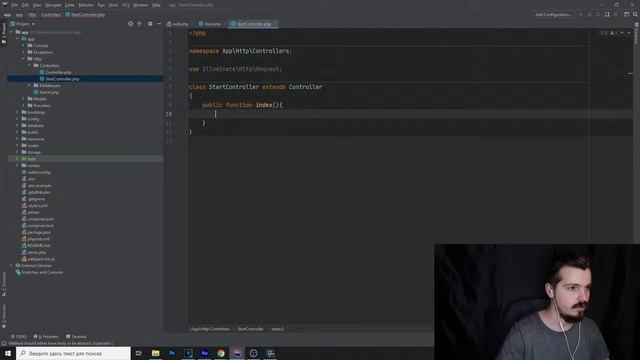Screen dimensions: 640x360
Task: Select .env.example file in tree
Action: 39,185
